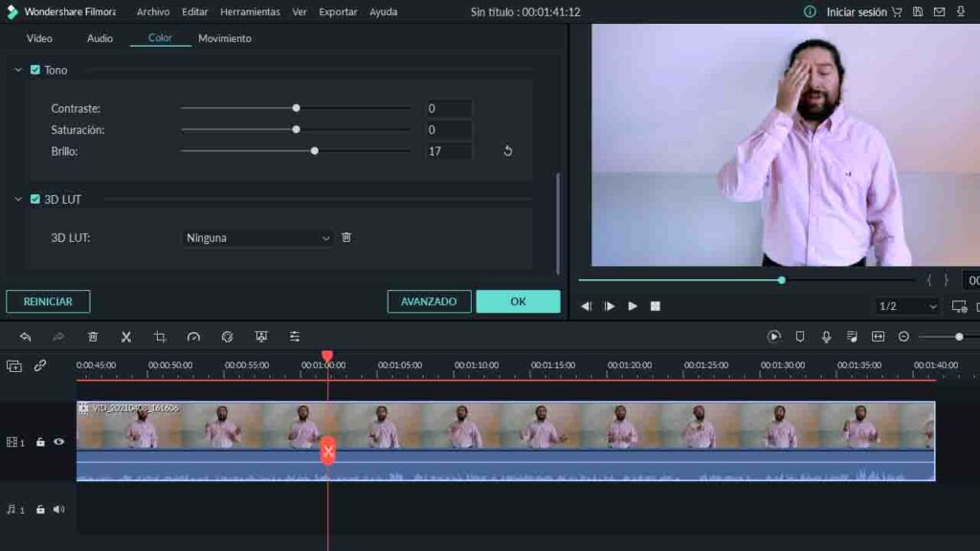Image resolution: width=980 pixels, height=551 pixels.
Task: Click the AVANZADO button
Action: click(x=429, y=301)
